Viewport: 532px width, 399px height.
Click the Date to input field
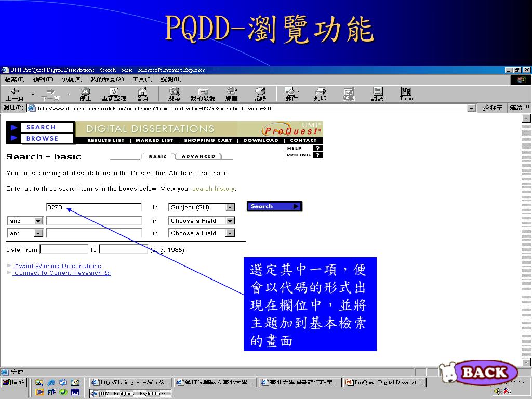coord(123,249)
